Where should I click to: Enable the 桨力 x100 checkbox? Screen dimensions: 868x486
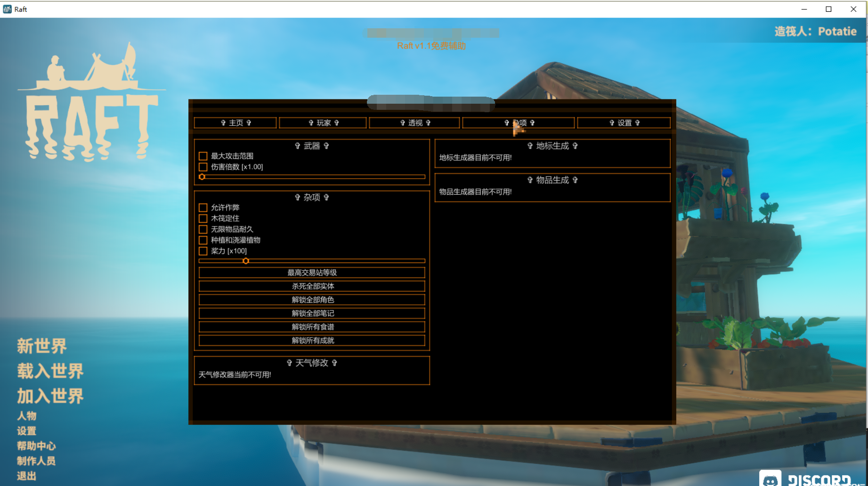203,251
